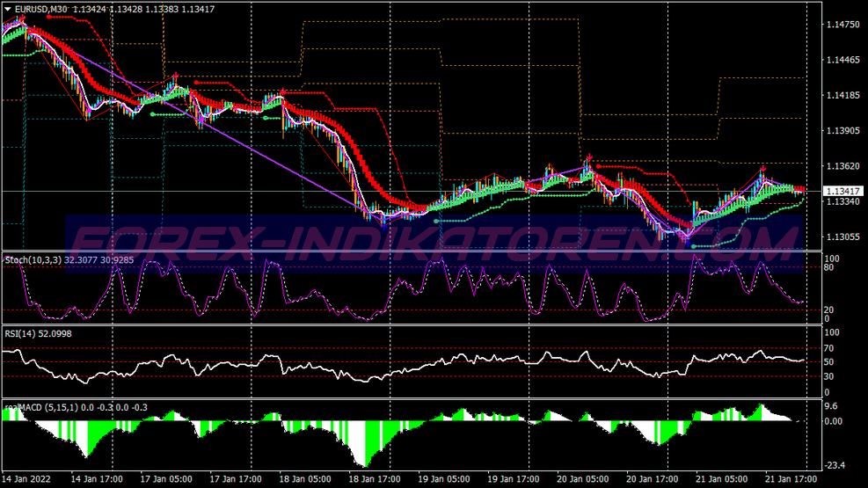Click the 1.14750 price scale label

pyautogui.click(x=842, y=25)
